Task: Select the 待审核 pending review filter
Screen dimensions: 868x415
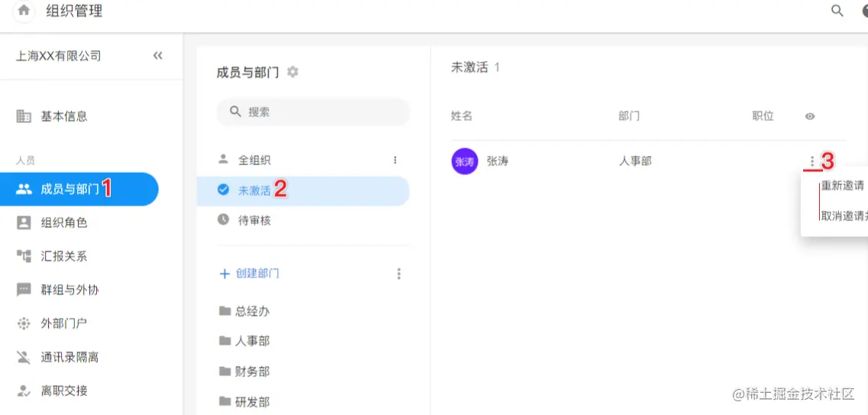Action: [254, 220]
